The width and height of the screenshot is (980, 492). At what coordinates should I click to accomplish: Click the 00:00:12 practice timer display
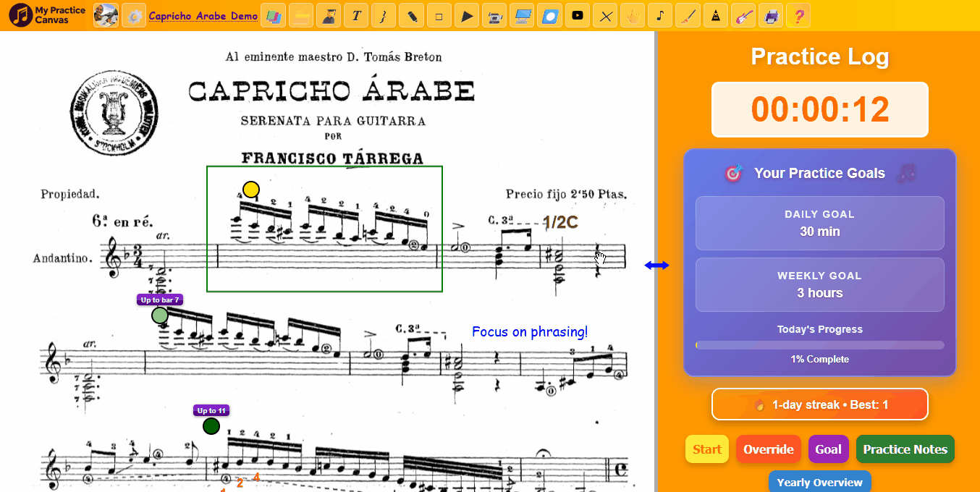820,109
